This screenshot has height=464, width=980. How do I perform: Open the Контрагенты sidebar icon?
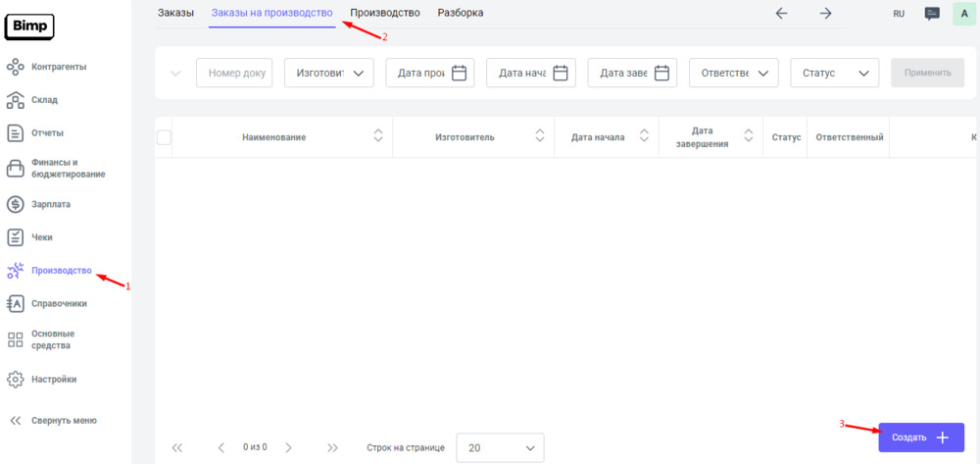(x=15, y=67)
